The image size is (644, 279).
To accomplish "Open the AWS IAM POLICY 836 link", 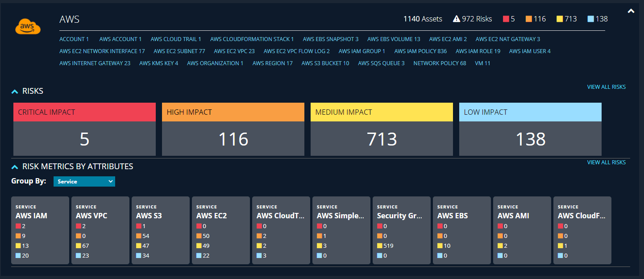I will point(420,51).
